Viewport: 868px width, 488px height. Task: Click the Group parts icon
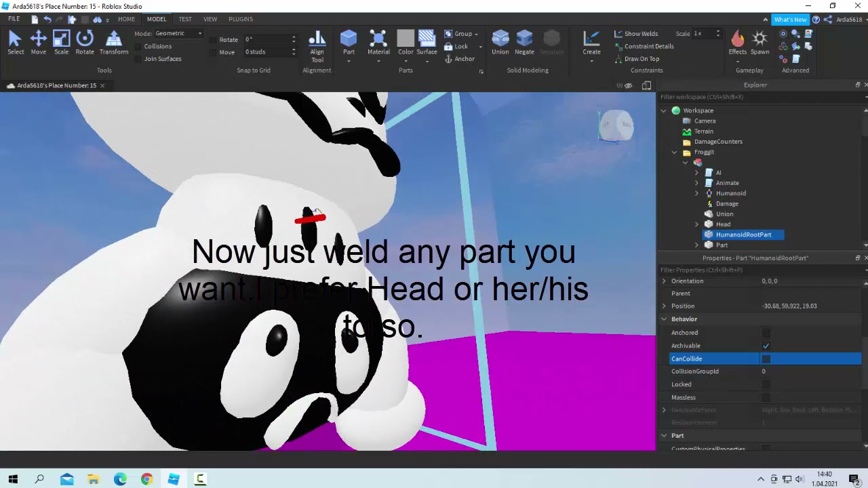tap(449, 34)
